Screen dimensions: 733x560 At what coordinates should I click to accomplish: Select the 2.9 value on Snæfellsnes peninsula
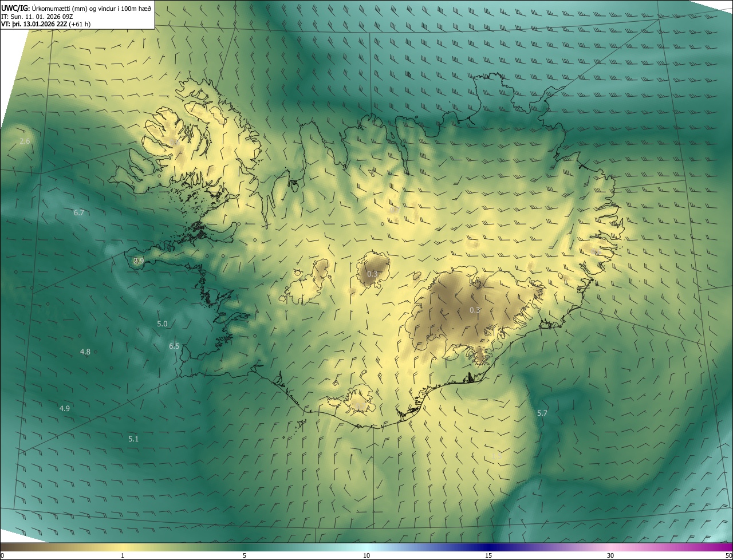[139, 261]
